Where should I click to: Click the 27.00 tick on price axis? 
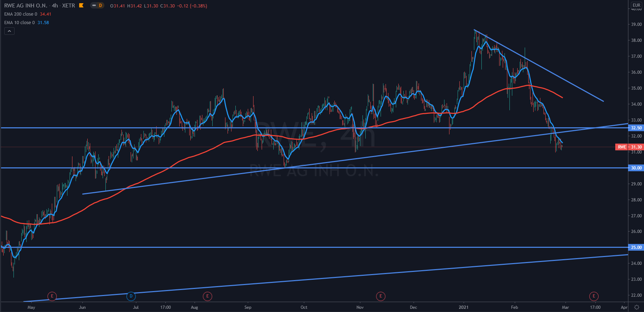(x=636, y=216)
